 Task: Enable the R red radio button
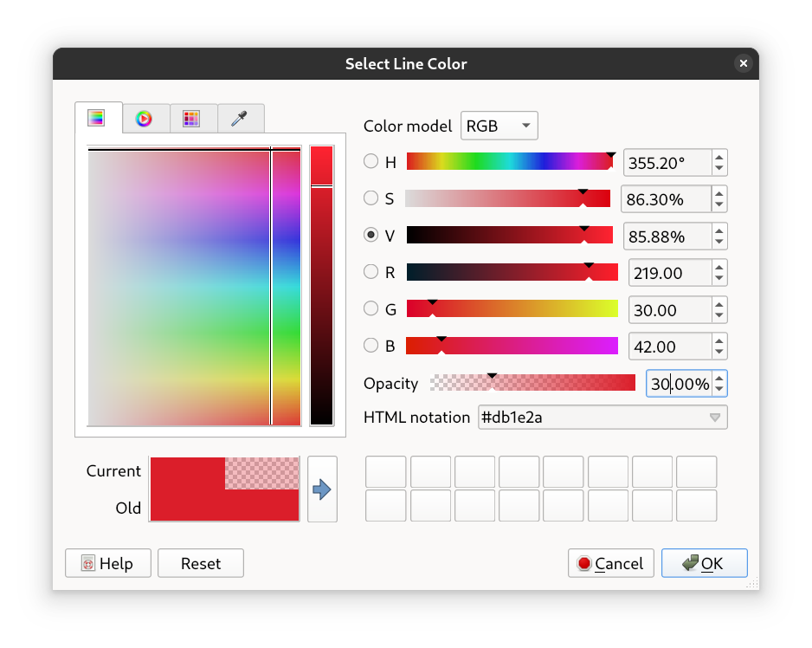371,272
